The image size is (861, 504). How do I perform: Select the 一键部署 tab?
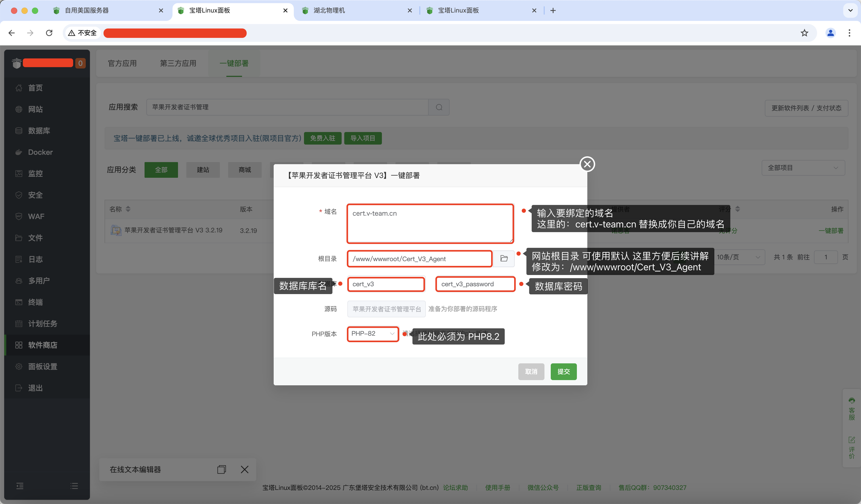point(234,64)
